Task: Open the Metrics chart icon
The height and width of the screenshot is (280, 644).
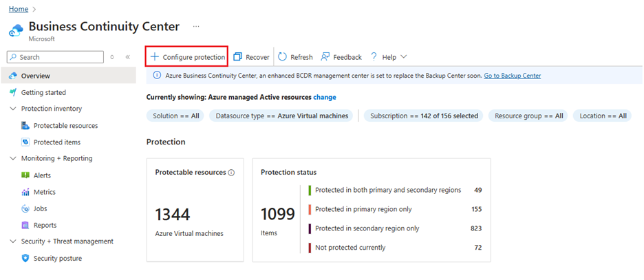Action: point(25,192)
